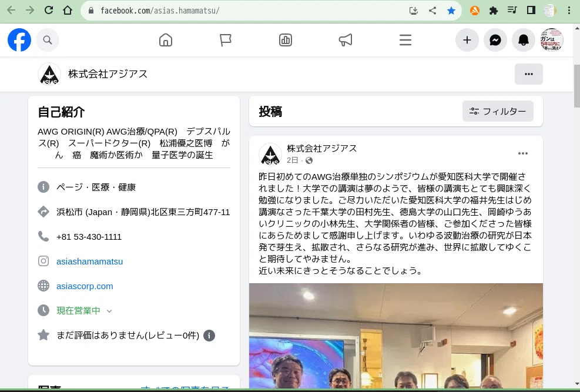Click scrollbar down arrow

point(576,384)
